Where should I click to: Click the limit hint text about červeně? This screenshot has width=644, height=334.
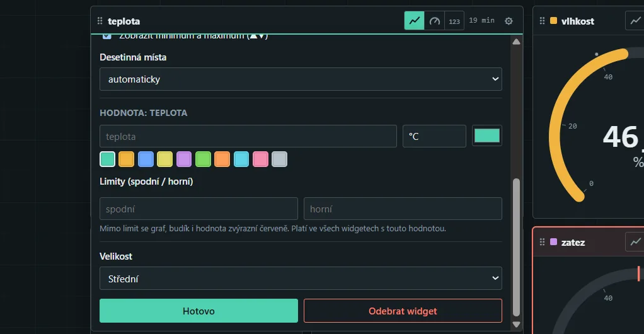click(x=273, y=228)
